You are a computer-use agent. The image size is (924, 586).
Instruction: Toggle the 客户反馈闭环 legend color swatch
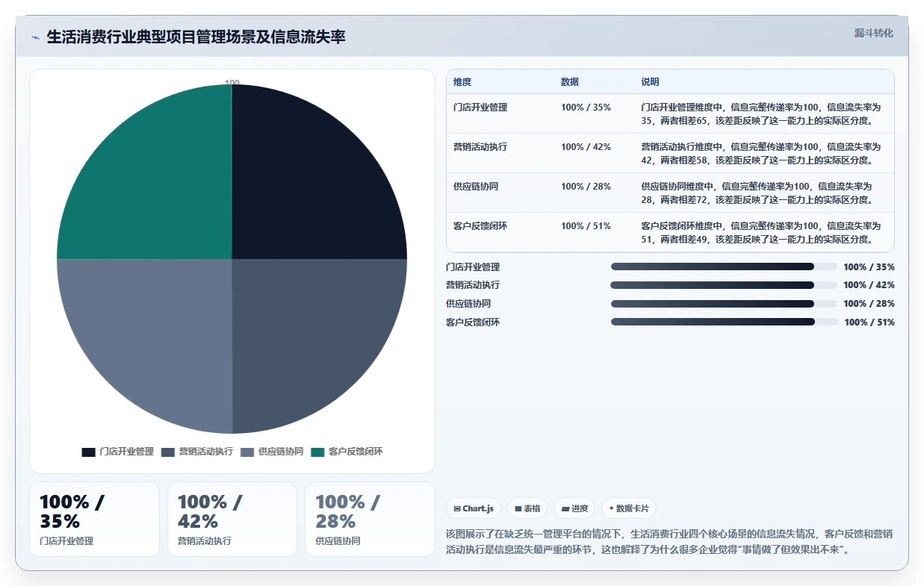point(317,452)
